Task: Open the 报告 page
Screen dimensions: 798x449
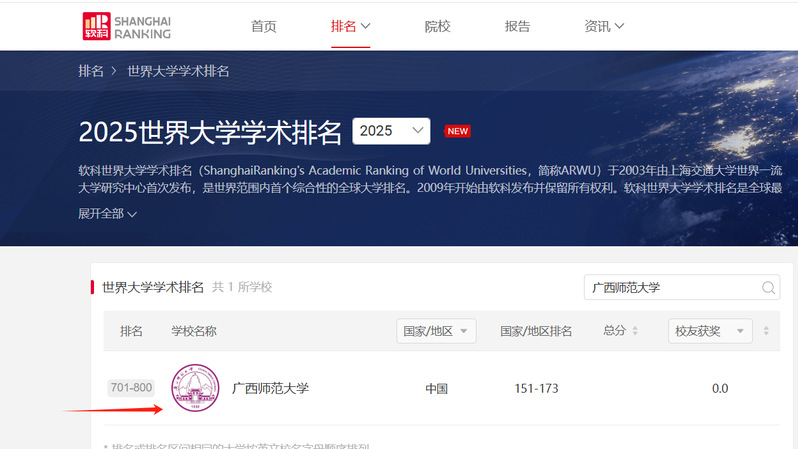Action: coord(517,26)
